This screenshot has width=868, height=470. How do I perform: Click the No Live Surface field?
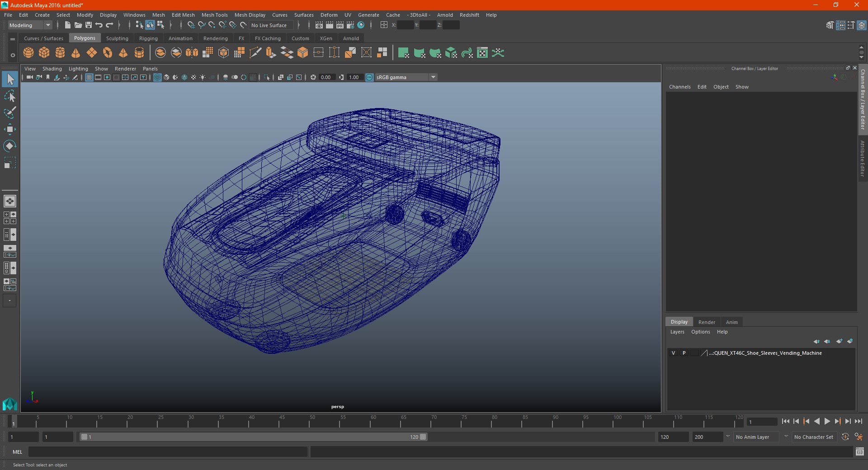point(271,25)
